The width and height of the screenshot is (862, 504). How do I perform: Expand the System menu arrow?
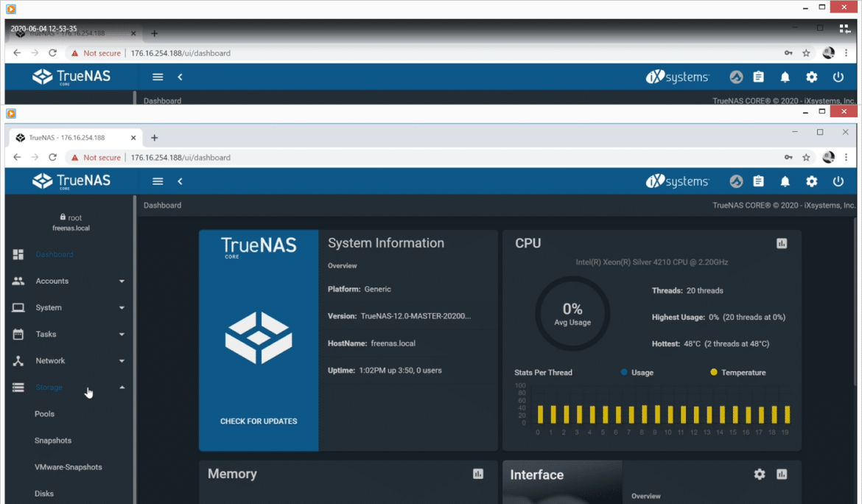point(122,308)
